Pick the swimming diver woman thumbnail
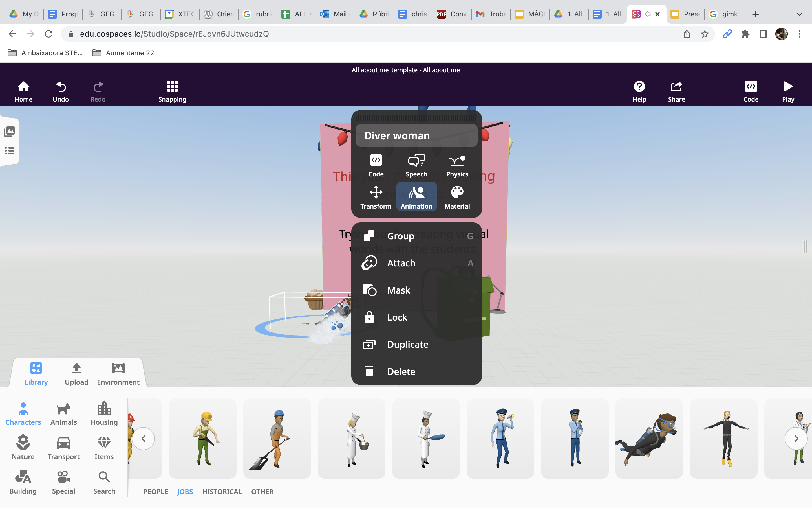 click(649, 438)
